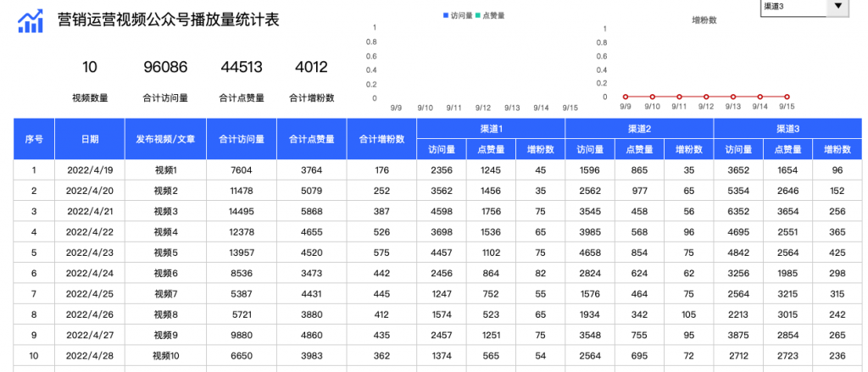Select channel 1 followers cell 82

coord(540,273)
